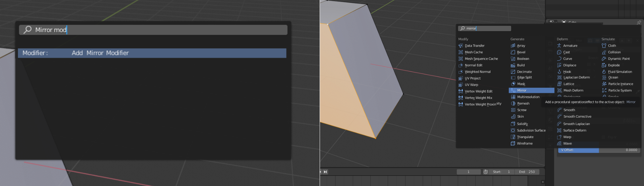Image resolution: width=644 pixels, height=186 pixels.
Task: Add the UV Warp modifier
Action: click(x=468, y=85)
